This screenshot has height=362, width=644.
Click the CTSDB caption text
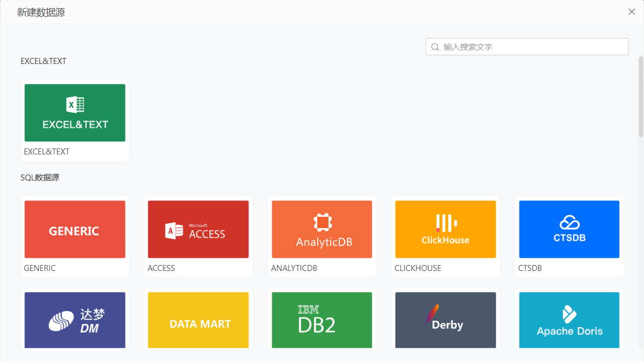pyautogui.click(x=530, y=268)
